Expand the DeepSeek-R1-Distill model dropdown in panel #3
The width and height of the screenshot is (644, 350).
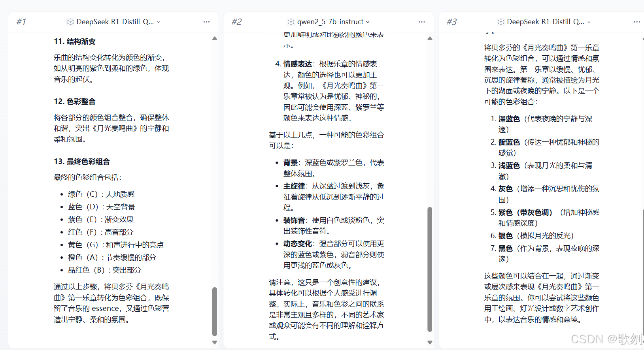coord(589,22)
